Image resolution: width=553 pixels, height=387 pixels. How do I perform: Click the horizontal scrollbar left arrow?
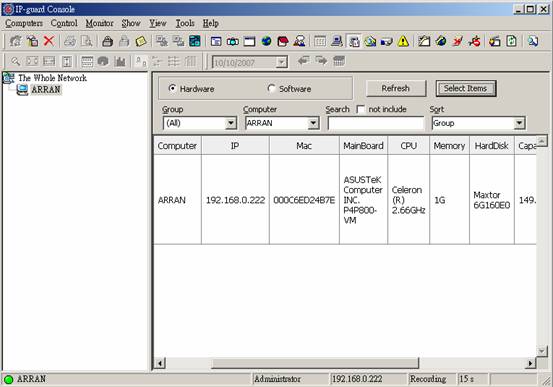(160, 363)
